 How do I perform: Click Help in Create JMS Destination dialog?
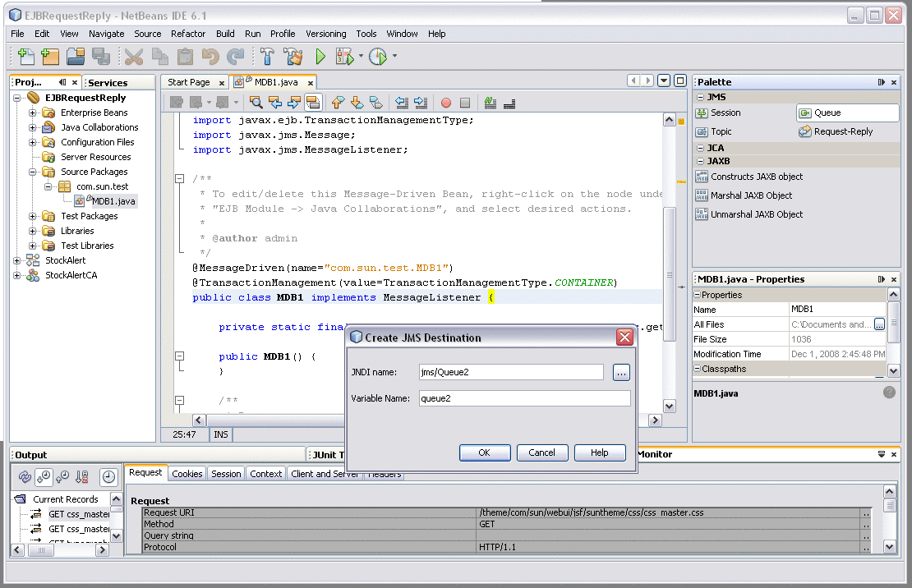click(x=600, y=452)
